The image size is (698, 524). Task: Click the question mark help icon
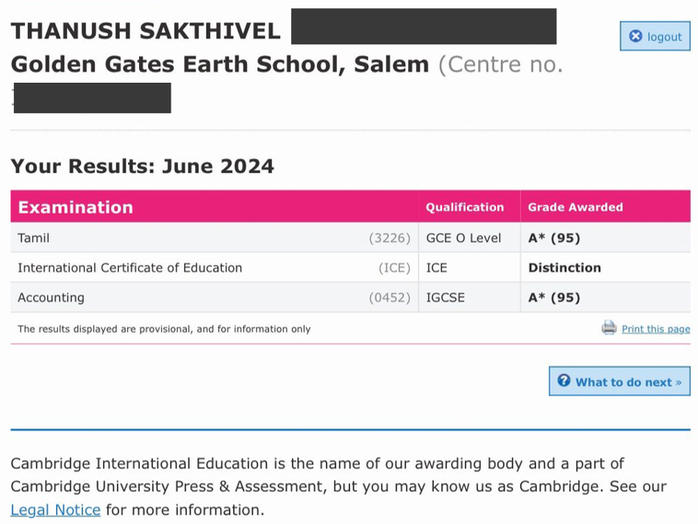(x=564, y=381)
